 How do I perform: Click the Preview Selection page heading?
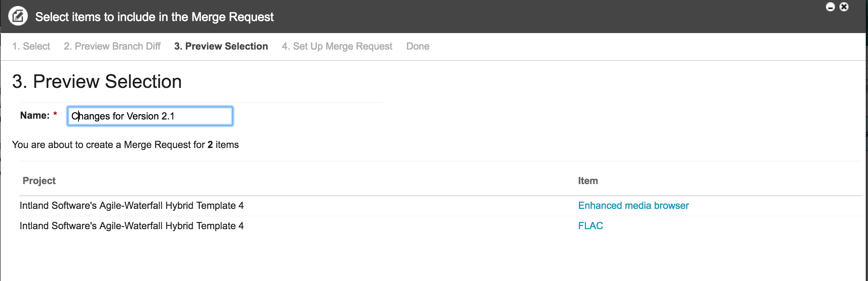(x=97, y=82)
